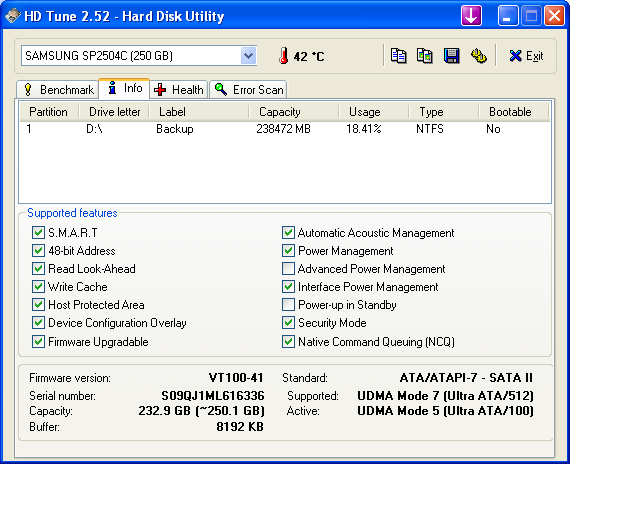Click the HD Tune title bar app icon
The width and height of the screenshot is (640, 512).
point(12,16)
